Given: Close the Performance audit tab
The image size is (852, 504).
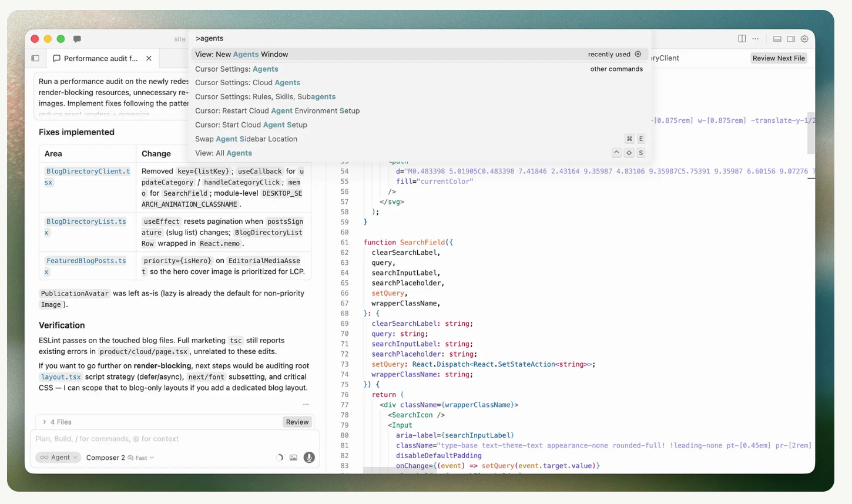Looking at the screenshot, I should [149, 58].
